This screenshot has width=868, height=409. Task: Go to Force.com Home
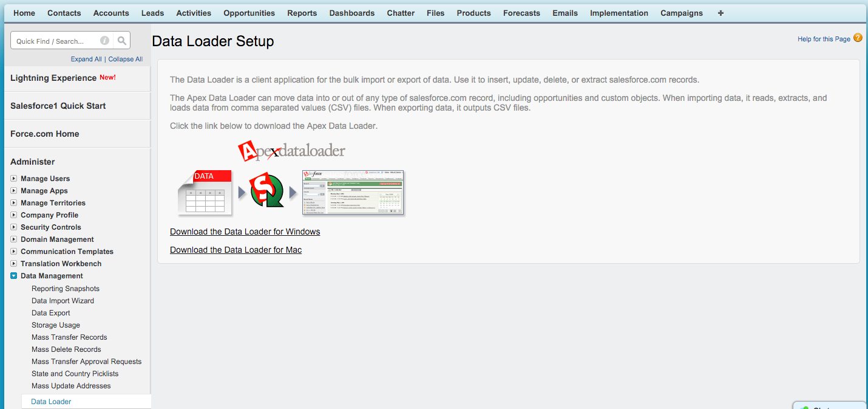click(45, 134)
